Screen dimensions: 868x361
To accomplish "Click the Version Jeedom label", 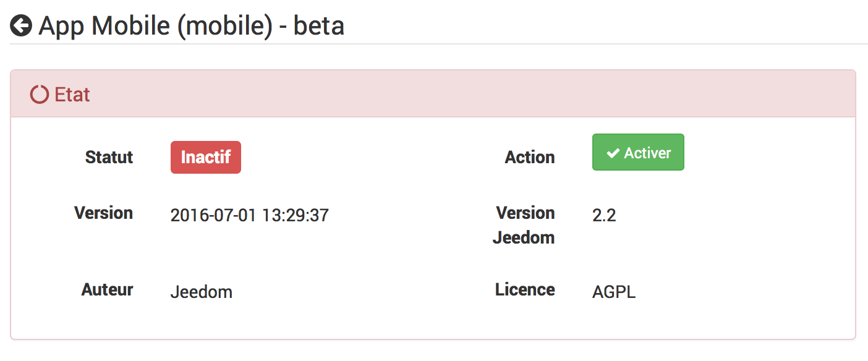I will point(524,225).
